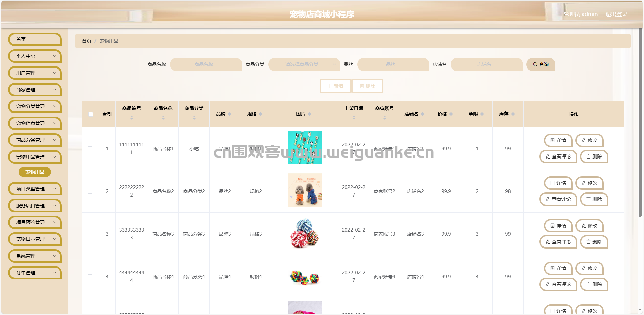Collapse 宠物用品管理 sidebar menu
Screen dimensions: 644x315
tap(35, 157)
